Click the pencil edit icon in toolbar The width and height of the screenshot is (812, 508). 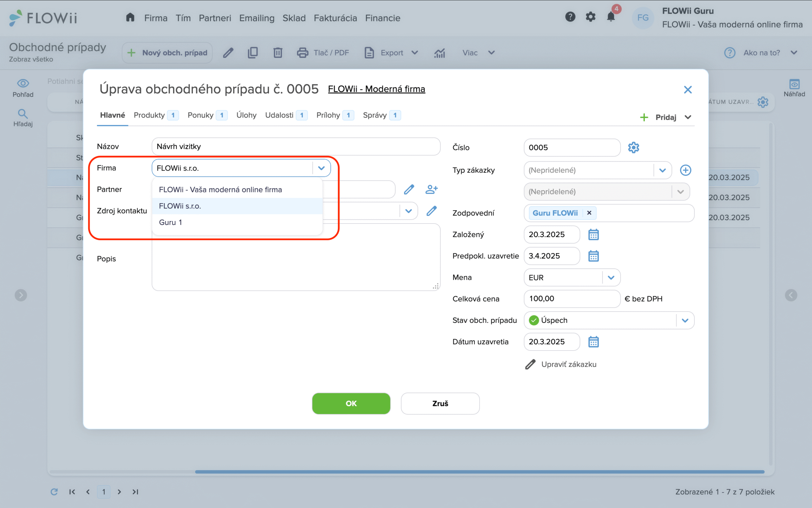(228, 53)
